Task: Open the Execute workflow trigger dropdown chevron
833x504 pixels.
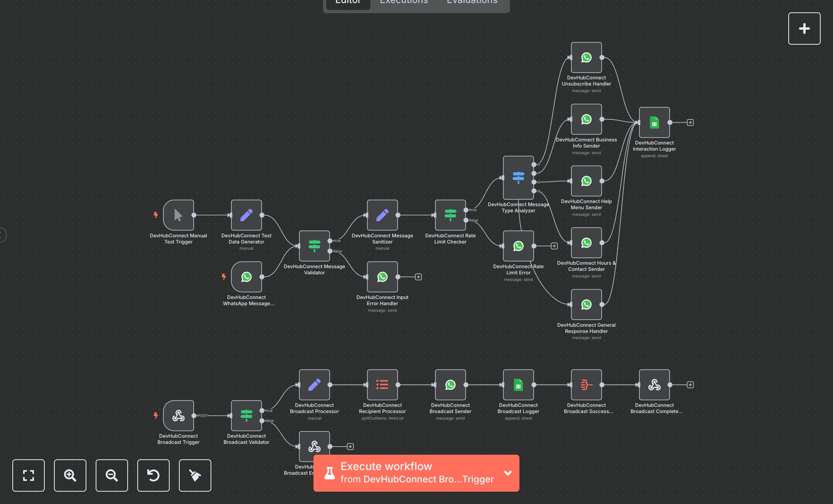Action: coord(508,473)
